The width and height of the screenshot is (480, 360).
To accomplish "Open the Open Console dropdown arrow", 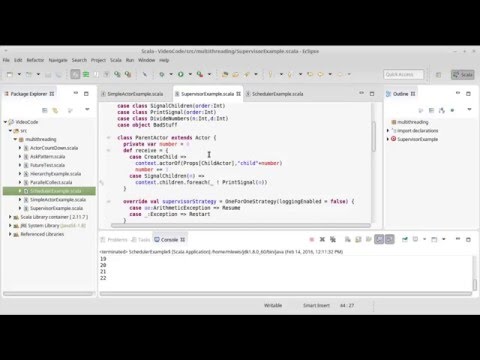I will point(444,239).
